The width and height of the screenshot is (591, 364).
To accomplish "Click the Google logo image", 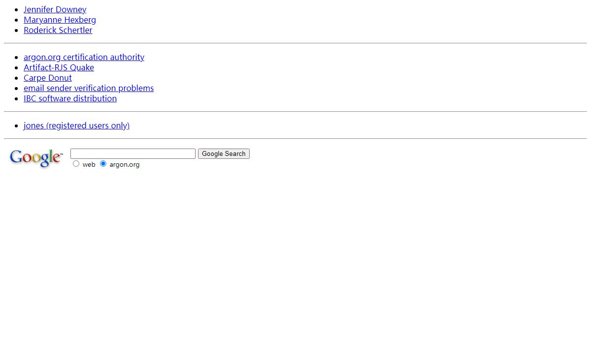I will pos(36,158).
